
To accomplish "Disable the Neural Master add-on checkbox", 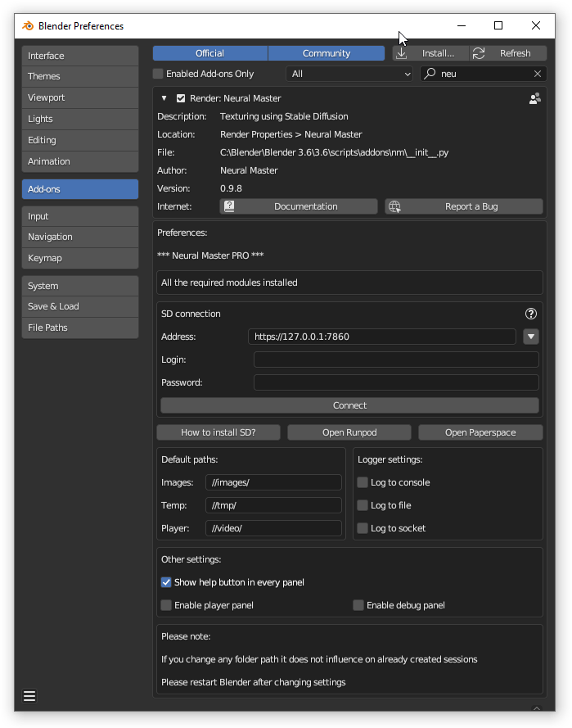I will (181, 98).
